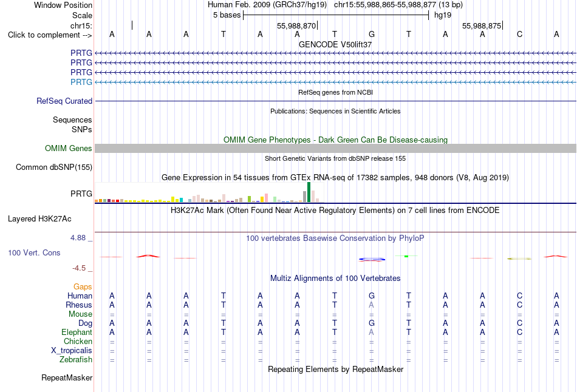Click the H3K27Ac Mark ENCODE track title
The height and width of the screenshot is (392, 577).
[x=335, y=211]
